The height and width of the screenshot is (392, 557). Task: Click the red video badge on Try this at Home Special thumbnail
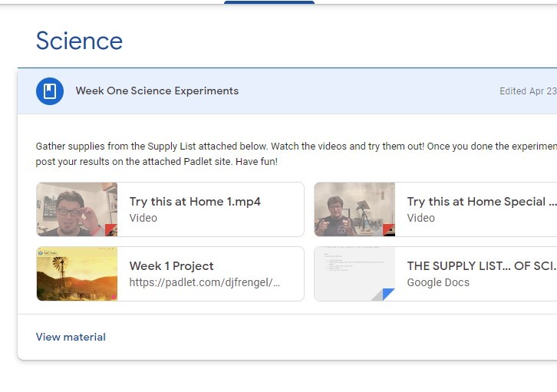pos(388,229)
